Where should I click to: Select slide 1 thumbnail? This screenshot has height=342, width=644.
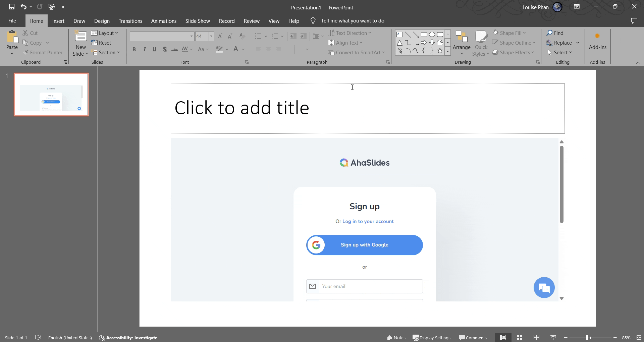pos(51,95)
